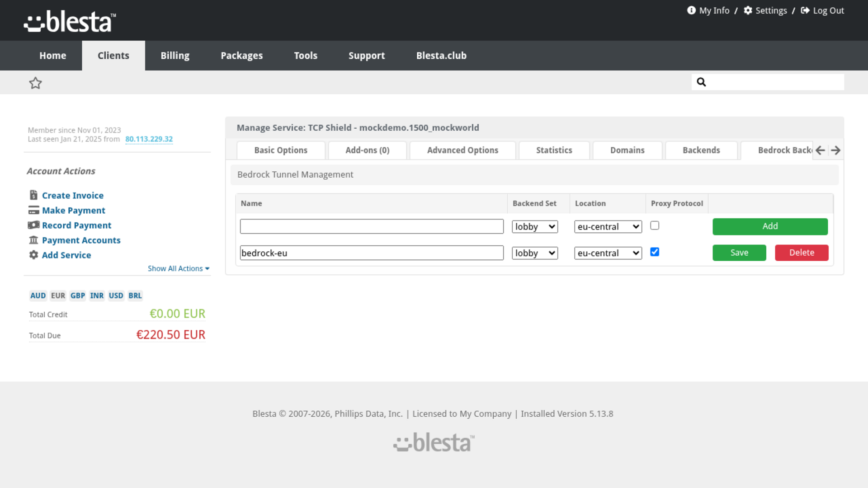Open Location dropdown for bedrock-eu
Image resolution: width=868 pixels, height=488 pixels.
(x=608, y=253)
